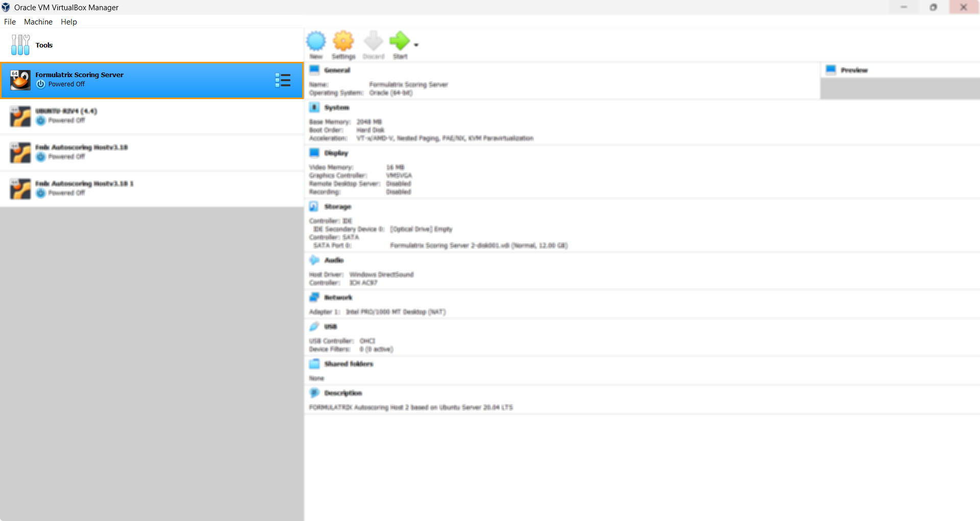Open the Storage section header
980x521 pixels.
338,206
